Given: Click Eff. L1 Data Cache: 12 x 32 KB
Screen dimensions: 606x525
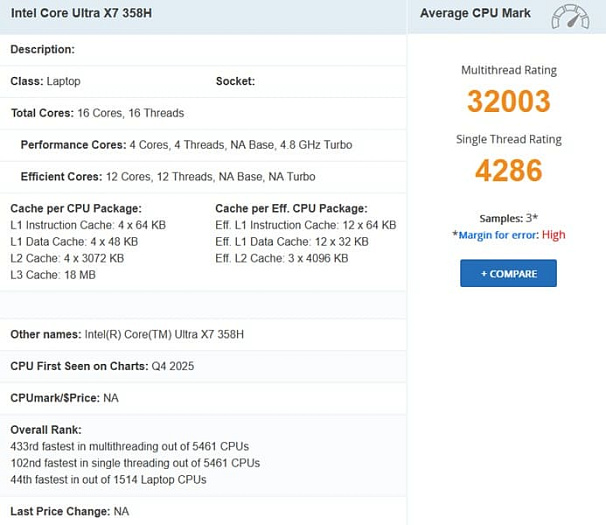Looking at the screenshot, I should [292, 242].
